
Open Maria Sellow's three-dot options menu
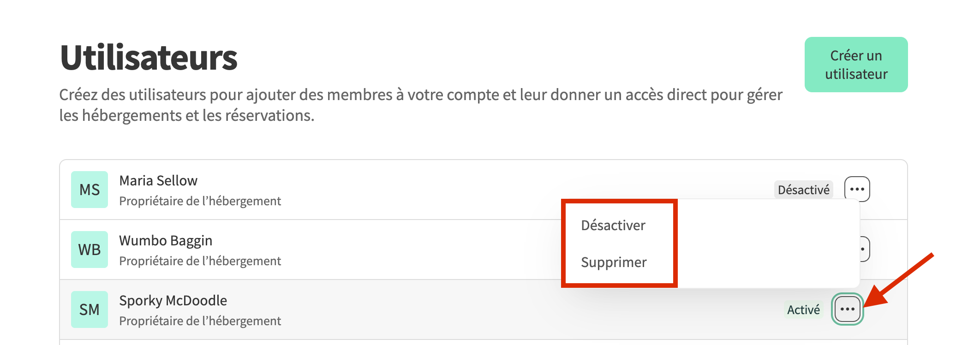tap(857, 189)
